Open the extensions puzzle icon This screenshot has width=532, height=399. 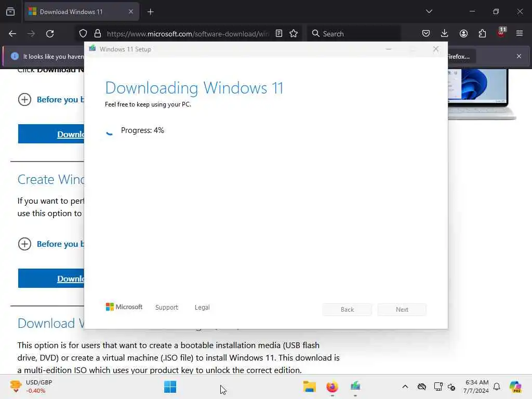[x=482, y=33]
